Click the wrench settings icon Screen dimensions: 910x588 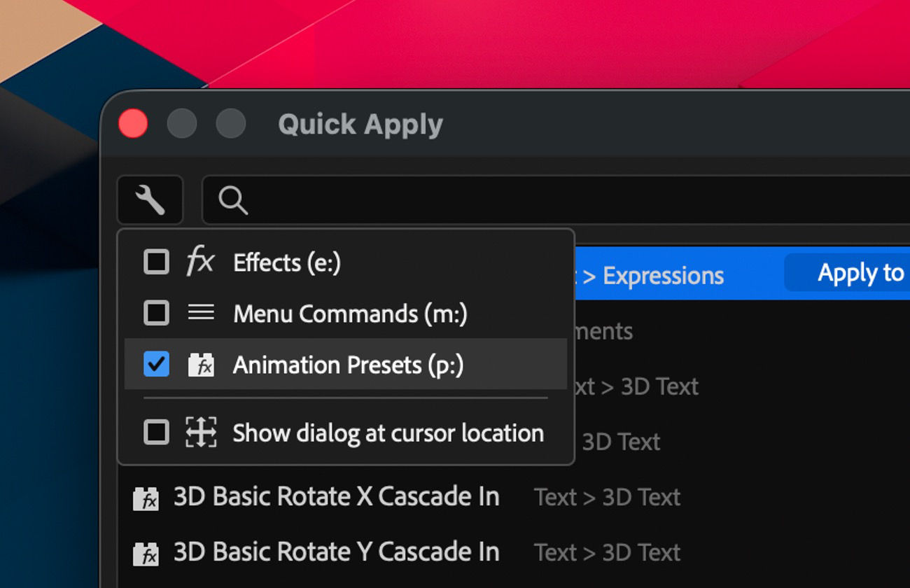coord(150,200)
